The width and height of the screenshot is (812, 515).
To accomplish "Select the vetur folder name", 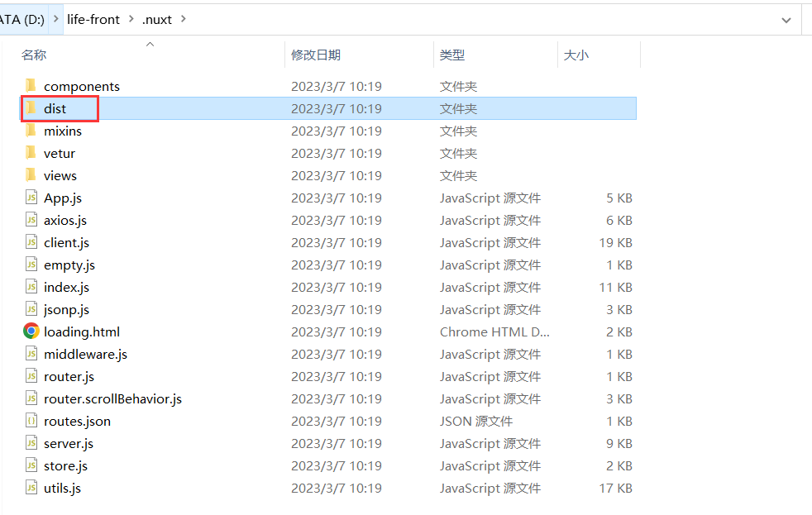I will [x=59, y=153].
